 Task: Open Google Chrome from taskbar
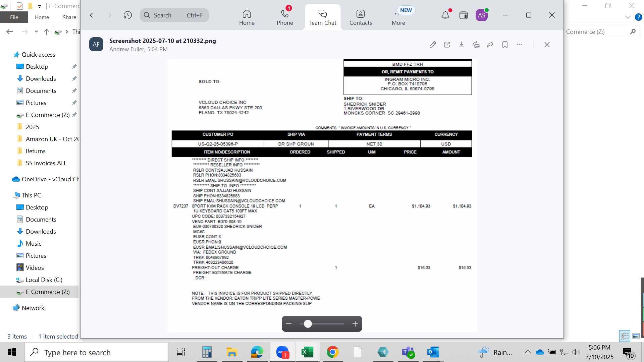point(332,352)
